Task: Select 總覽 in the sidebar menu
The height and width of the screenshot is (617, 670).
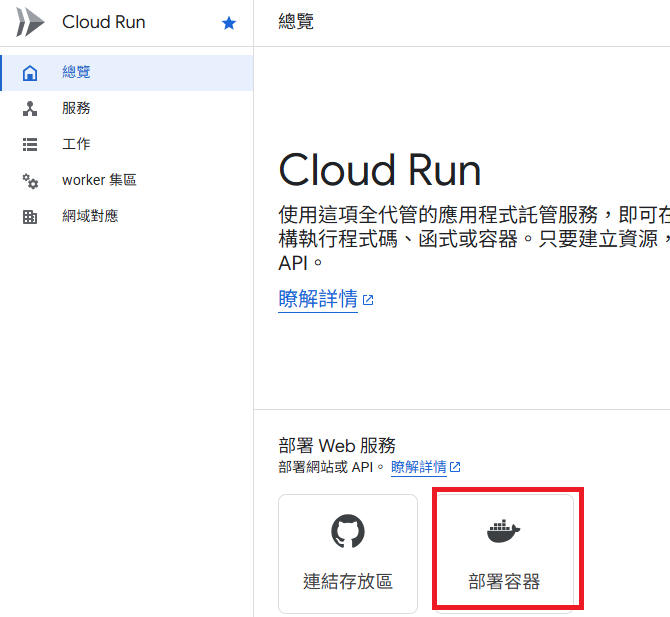Action: coord(76,72)
